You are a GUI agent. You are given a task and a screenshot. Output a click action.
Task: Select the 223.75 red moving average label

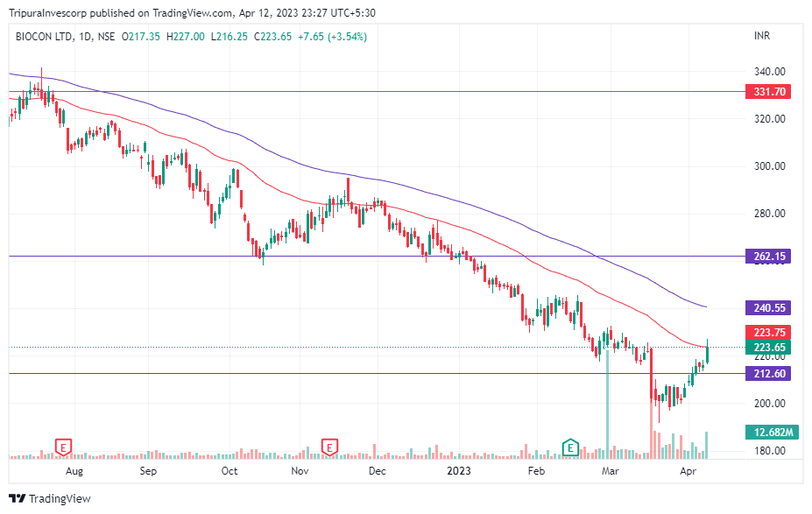(x=768, y=333)
